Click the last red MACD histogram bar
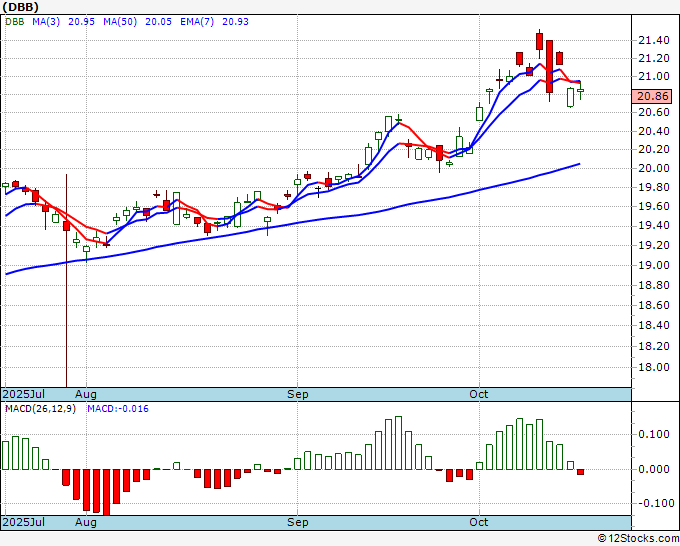The width and height of the screenshot is (680, 546). (580, 472)
